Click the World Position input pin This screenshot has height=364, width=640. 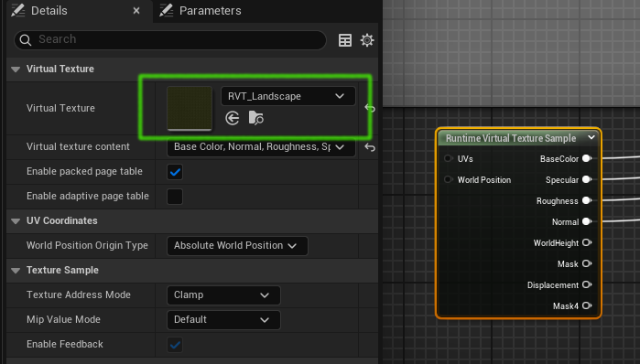[x=448, y=179]
